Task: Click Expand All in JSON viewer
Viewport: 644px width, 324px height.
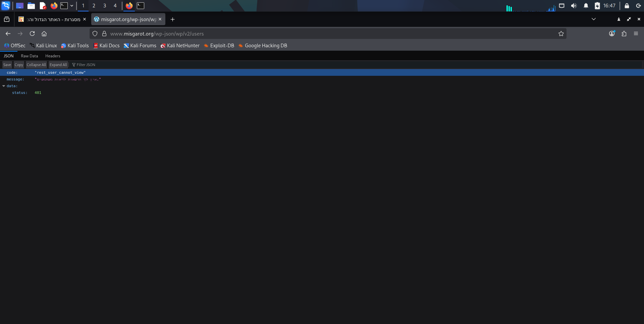Action: click(x=58, y=65)
